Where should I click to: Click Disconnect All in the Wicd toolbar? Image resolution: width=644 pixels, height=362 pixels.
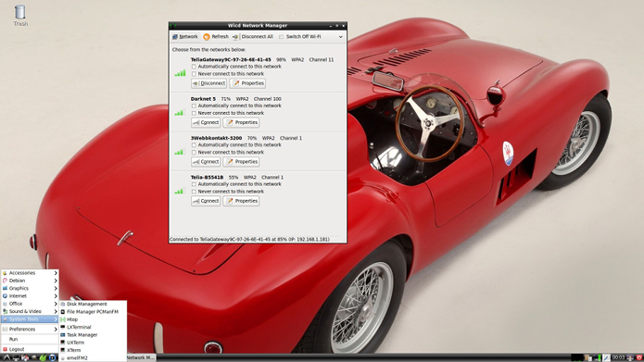(x=253, y=36)
